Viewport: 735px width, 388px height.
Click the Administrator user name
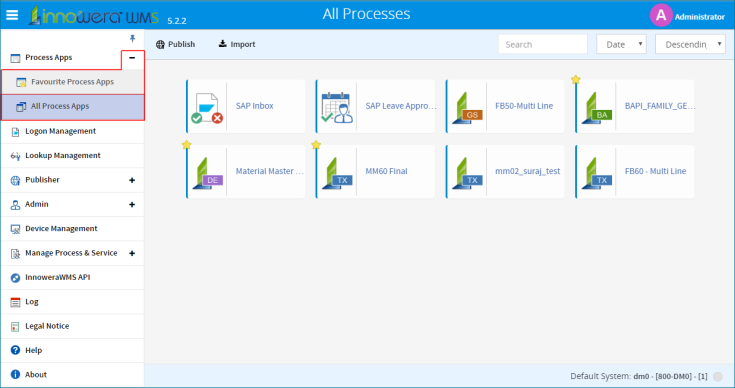(x=700, y=17)
